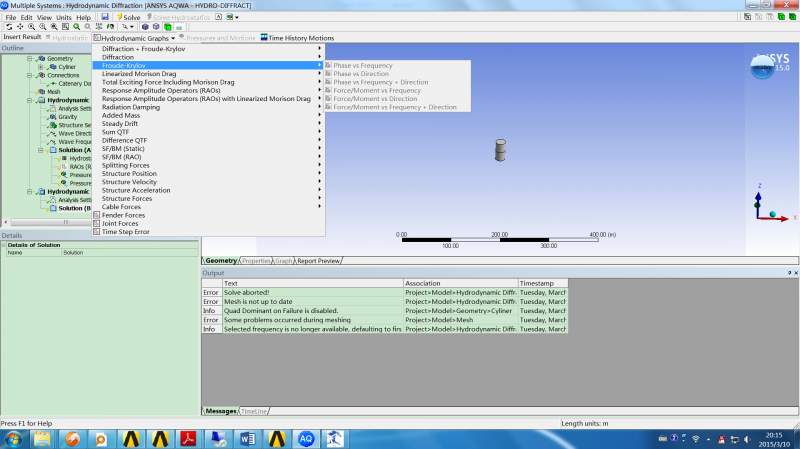The height and width of the screenshot is (449, 800).
Task: Click the Zoom to Fit icon
Action: coord(65,27)
